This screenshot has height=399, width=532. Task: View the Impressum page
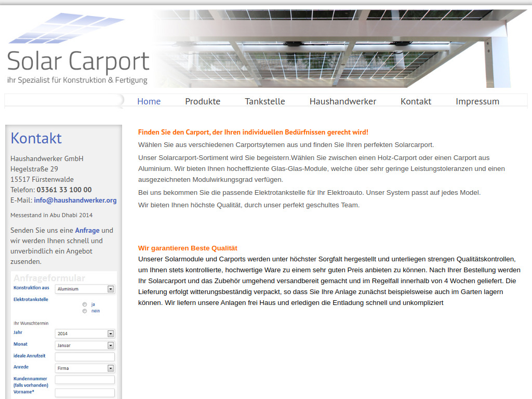pyautogui.click(x=477, y=101)
